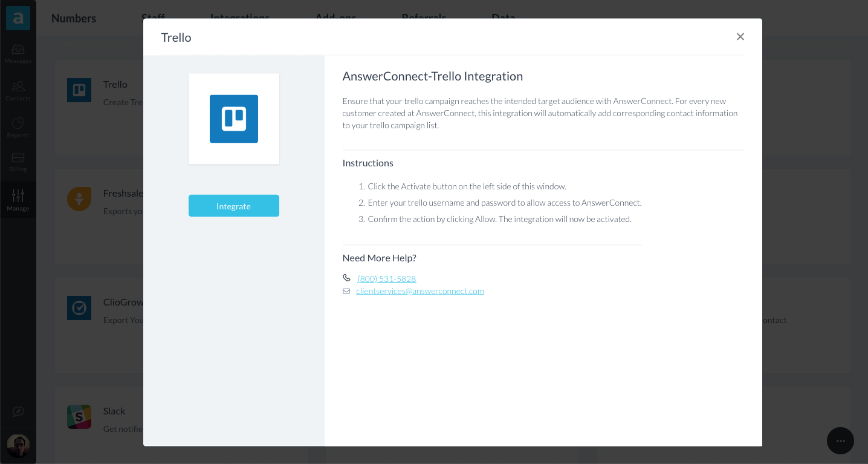The width and height of the screenshot is (868, 464).
Task: Close the Trello dialog
Action: pos(740,37)
